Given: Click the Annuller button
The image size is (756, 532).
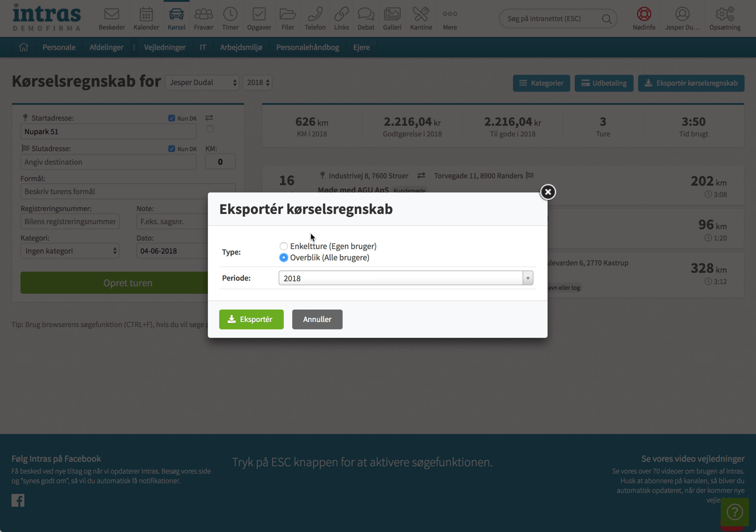Looking at the screenshot, I should (317, 319).
